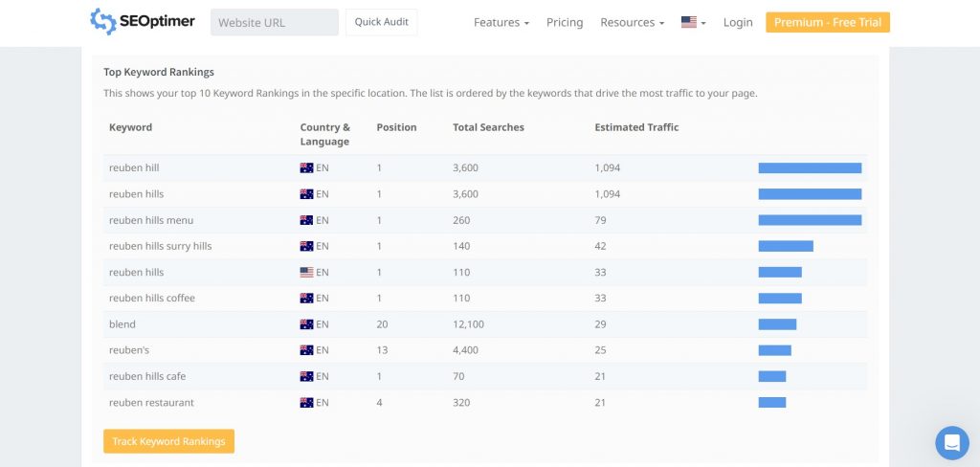Expand the Resources dropdown menu
980x467 pixels.
(632, 22)
